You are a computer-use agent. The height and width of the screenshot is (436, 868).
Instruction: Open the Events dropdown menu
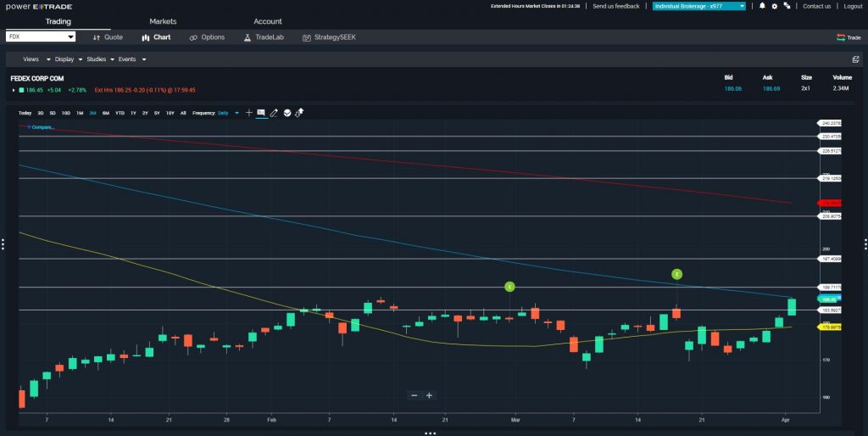132,59
